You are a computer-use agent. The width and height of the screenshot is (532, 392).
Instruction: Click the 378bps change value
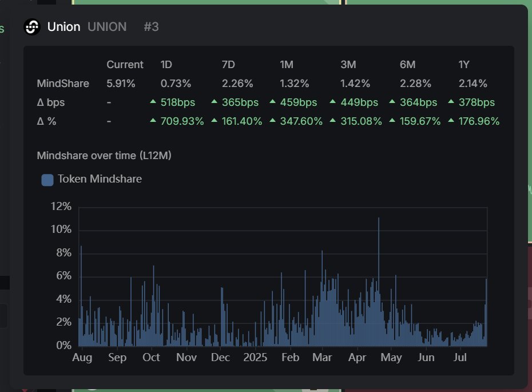pos(477,102)
